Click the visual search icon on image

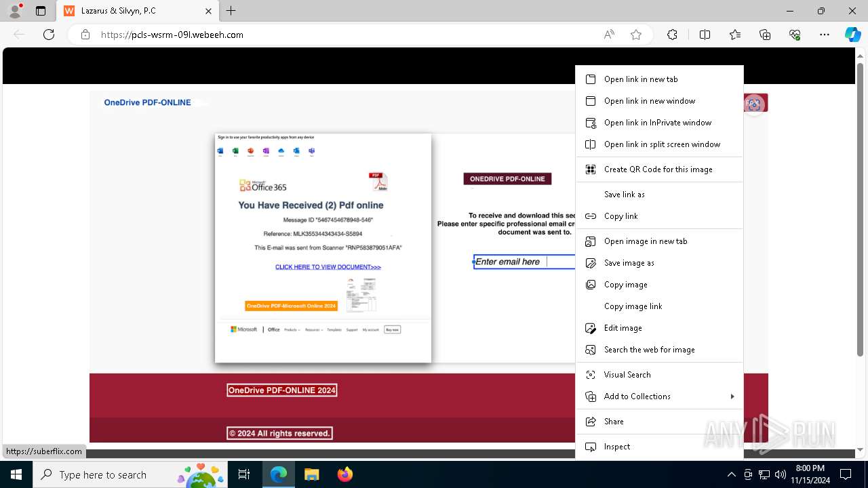754,104
